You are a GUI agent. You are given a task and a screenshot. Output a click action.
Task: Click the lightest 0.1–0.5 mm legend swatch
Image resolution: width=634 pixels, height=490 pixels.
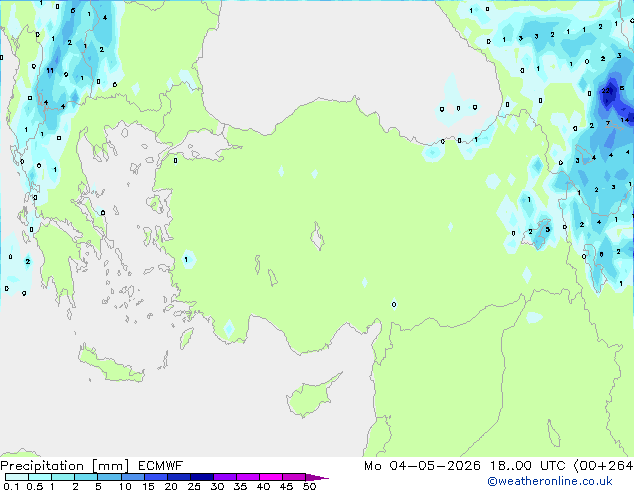coord(17,477)
